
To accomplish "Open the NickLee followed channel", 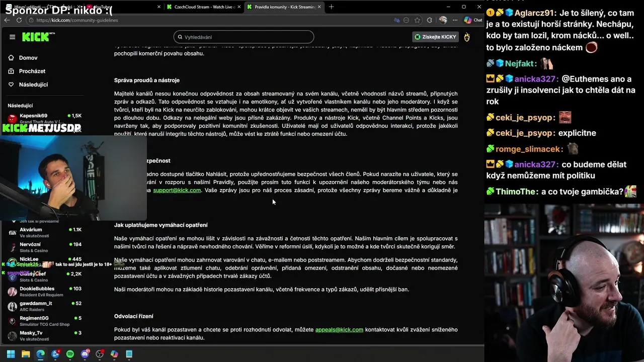I will point(44,261).
